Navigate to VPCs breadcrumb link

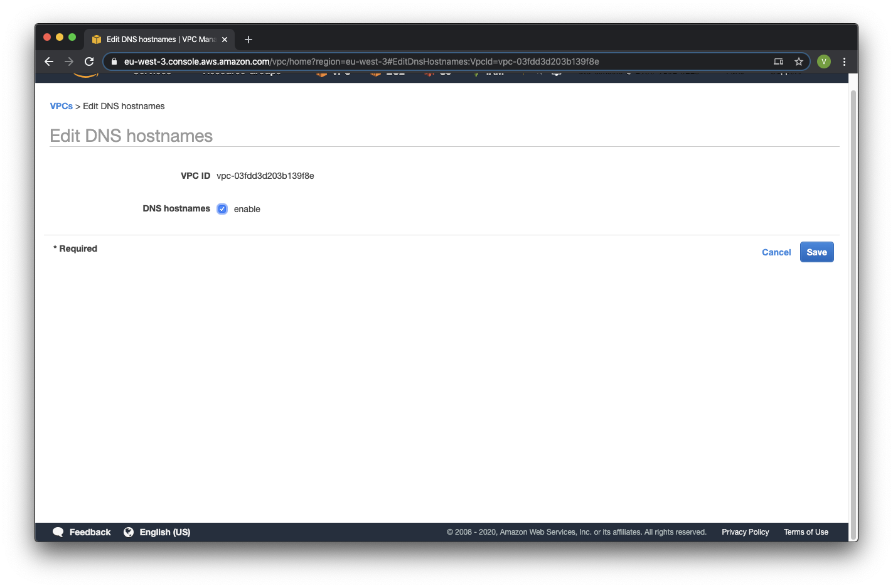(61, 106)
